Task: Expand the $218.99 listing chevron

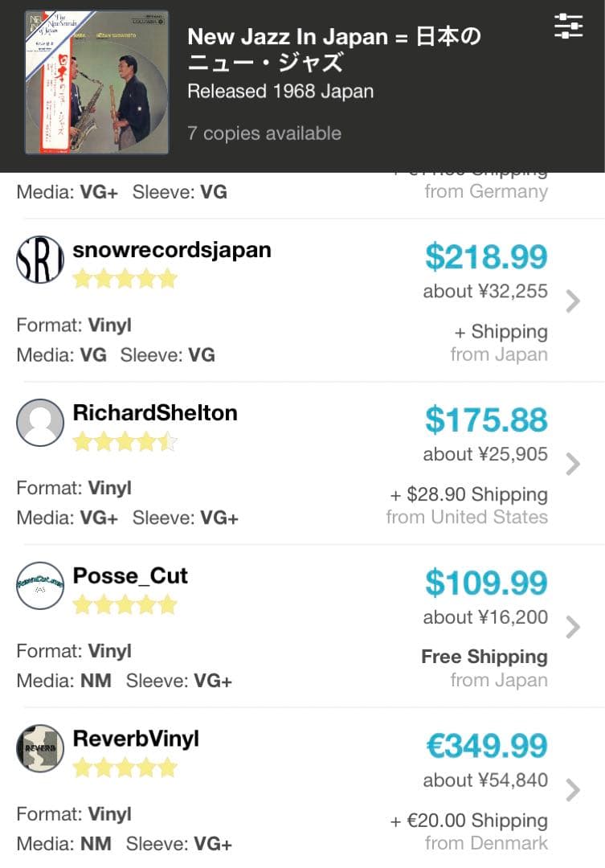Action: (x=572, y=301)
